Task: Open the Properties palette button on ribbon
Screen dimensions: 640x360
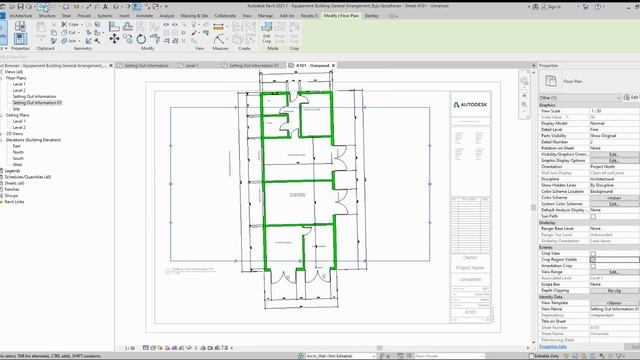Action: 20,39
